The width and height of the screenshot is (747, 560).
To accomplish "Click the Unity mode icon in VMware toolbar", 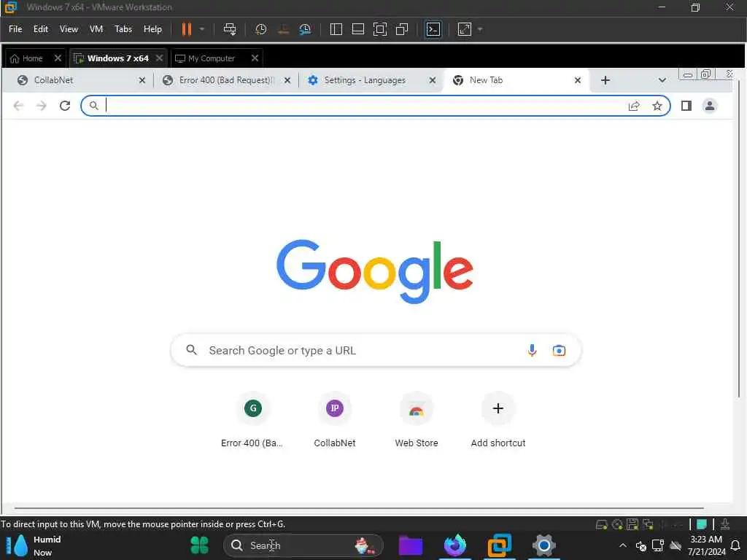I will 402,29.
